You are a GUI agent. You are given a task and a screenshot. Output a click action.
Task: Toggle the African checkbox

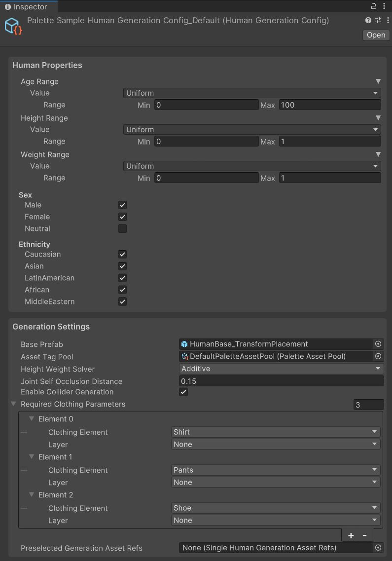tap(122, 290)
